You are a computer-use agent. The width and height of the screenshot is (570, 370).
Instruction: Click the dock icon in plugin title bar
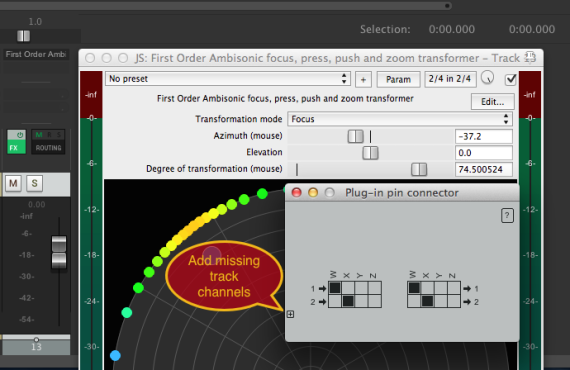tap(530, 57)
